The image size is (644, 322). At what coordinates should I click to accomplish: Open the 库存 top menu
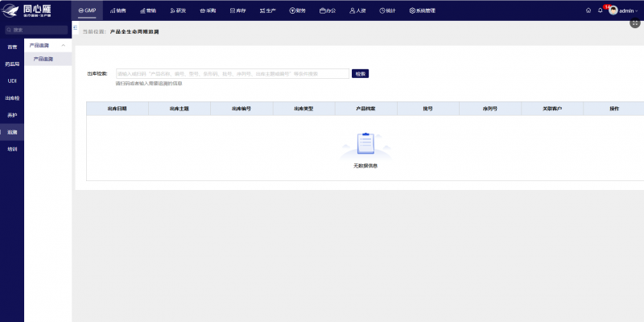click(x=237, y=10)
